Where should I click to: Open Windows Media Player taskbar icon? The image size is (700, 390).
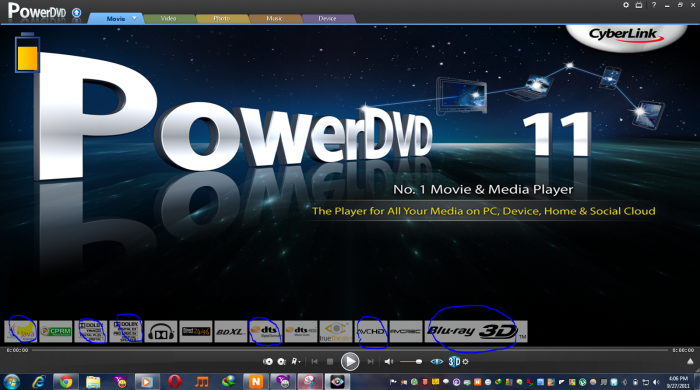click(x=146, y=382)
